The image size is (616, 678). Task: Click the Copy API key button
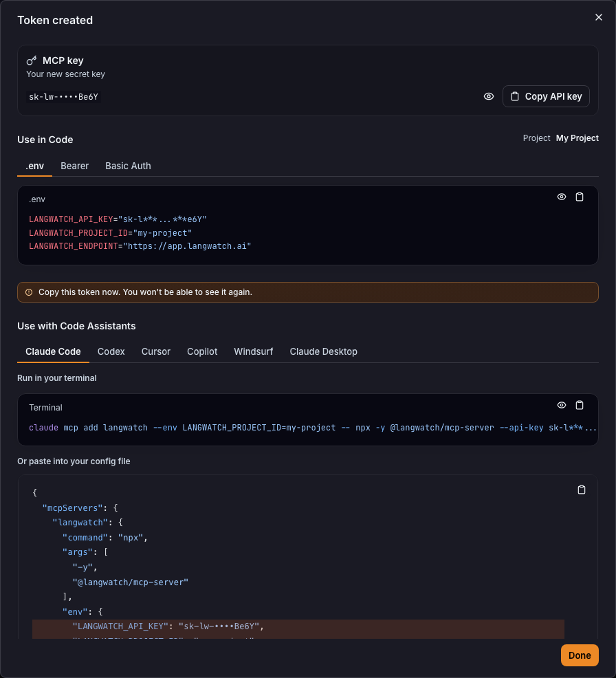pos(546,96)
